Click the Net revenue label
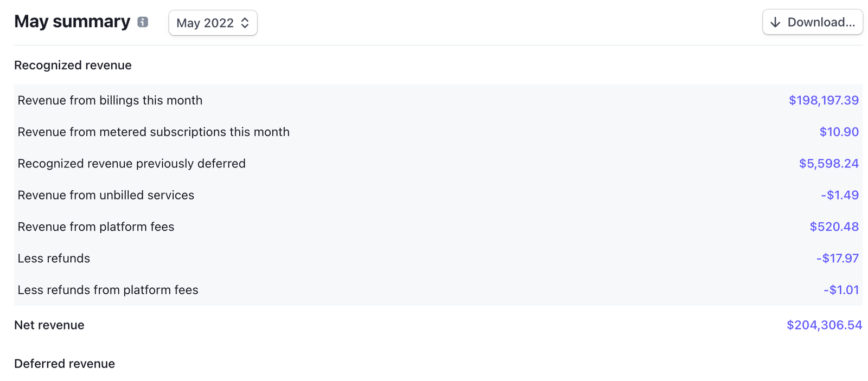Screen dimensions: 868x381 (49, 325)
